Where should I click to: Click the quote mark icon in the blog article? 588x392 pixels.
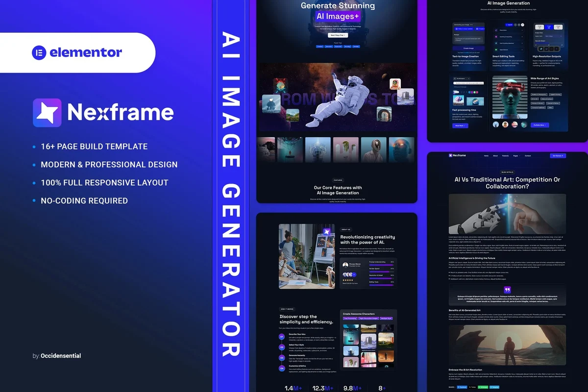click(x=507, y=290)
